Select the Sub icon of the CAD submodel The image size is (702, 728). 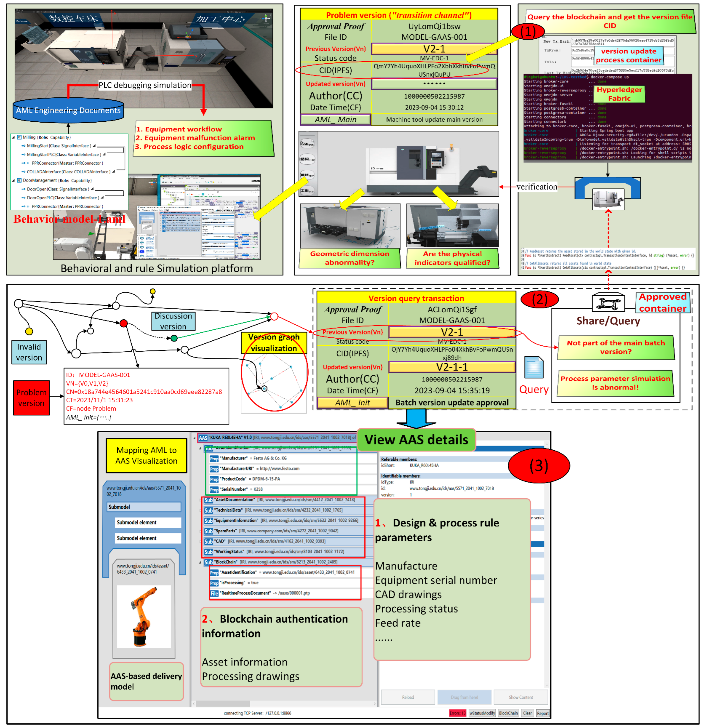[x=208, y=541]
